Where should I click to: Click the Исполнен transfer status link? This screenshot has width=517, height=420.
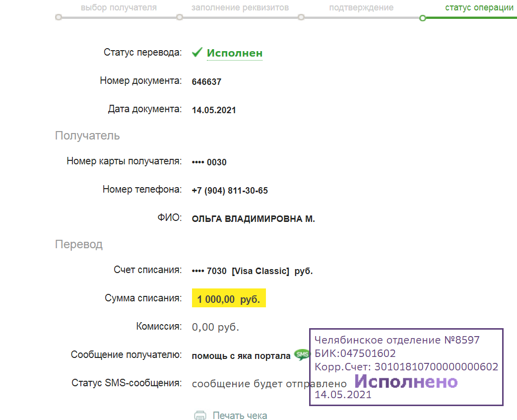click(x=234, y=53)
